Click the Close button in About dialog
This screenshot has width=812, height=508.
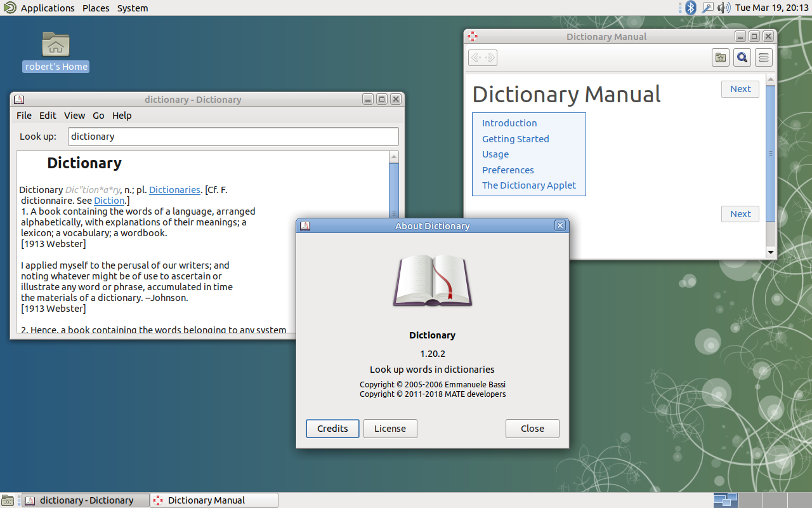tap(532, 429)
